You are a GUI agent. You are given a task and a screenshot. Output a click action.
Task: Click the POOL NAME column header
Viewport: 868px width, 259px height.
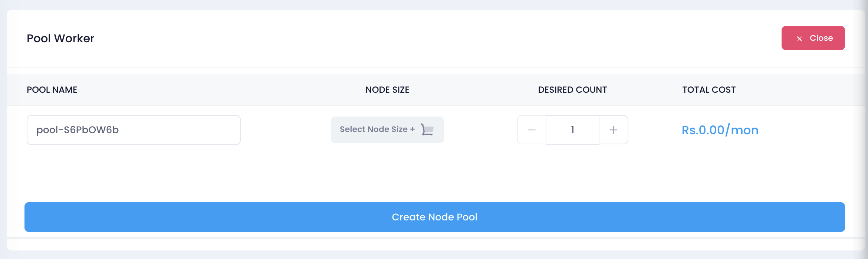(52, 90)
